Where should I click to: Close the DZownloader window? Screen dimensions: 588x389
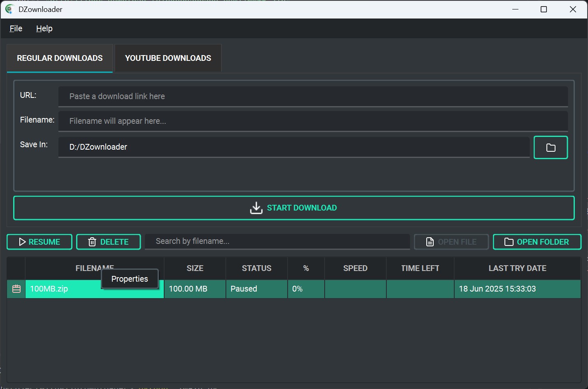tap(573, 9)
